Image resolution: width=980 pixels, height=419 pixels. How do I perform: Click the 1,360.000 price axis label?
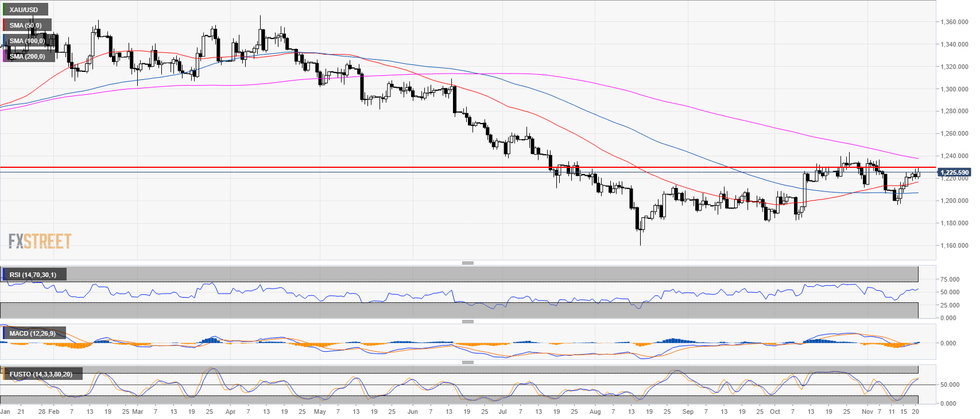(x=954, y=22)
